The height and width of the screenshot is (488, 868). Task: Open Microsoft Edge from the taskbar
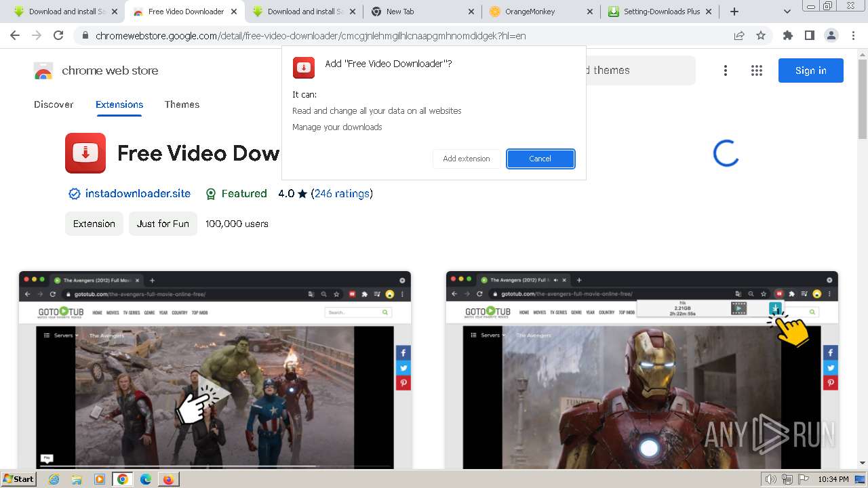(x=146, y=479)
